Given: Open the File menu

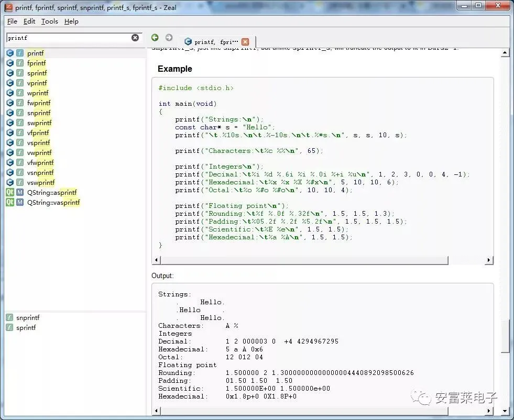Looking at the screenshot, I should (12, 21).
